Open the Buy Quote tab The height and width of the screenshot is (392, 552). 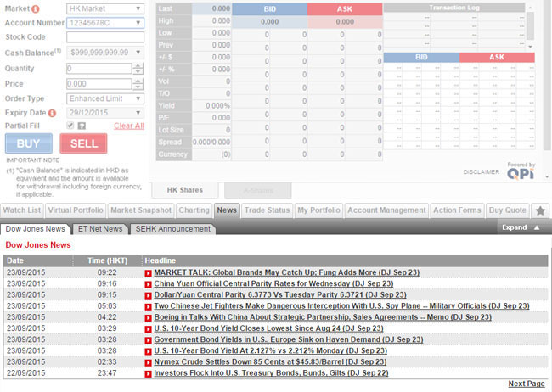[507, 210]
